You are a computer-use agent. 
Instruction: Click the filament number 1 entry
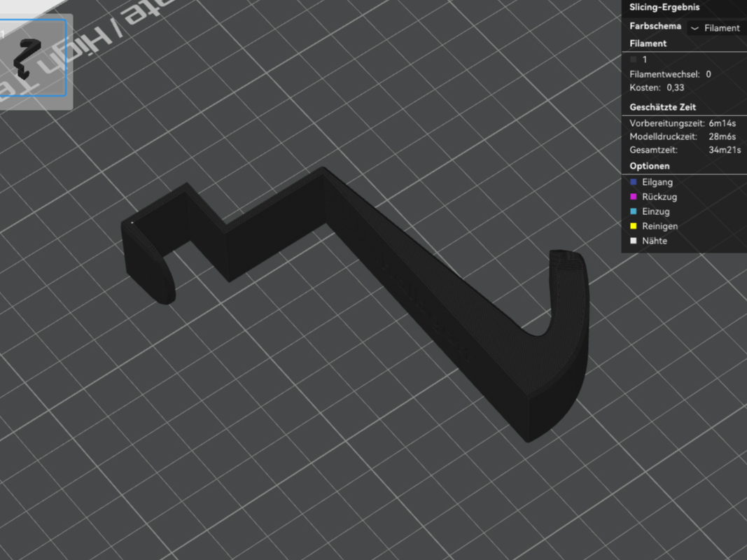point(645,59)
